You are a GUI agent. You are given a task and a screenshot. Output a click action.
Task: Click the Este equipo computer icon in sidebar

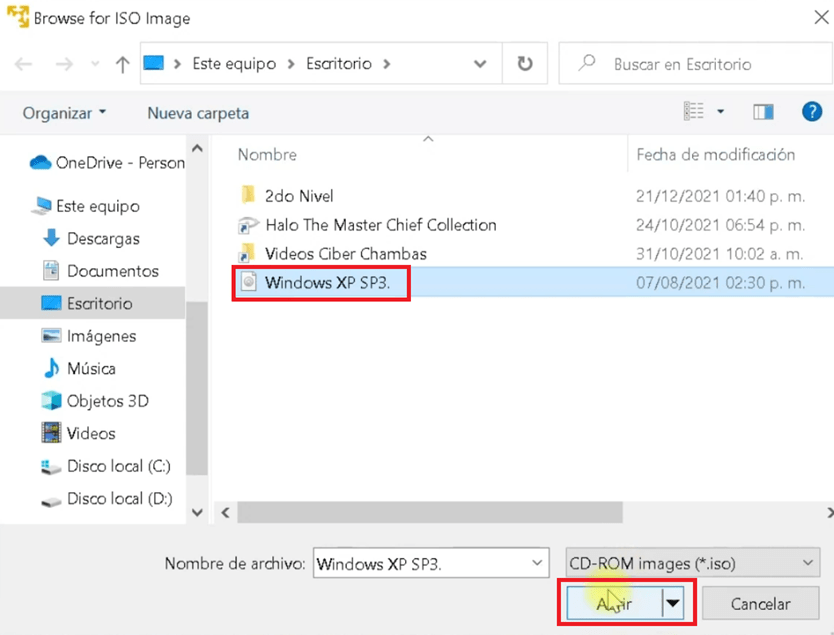tap(41, 206)
